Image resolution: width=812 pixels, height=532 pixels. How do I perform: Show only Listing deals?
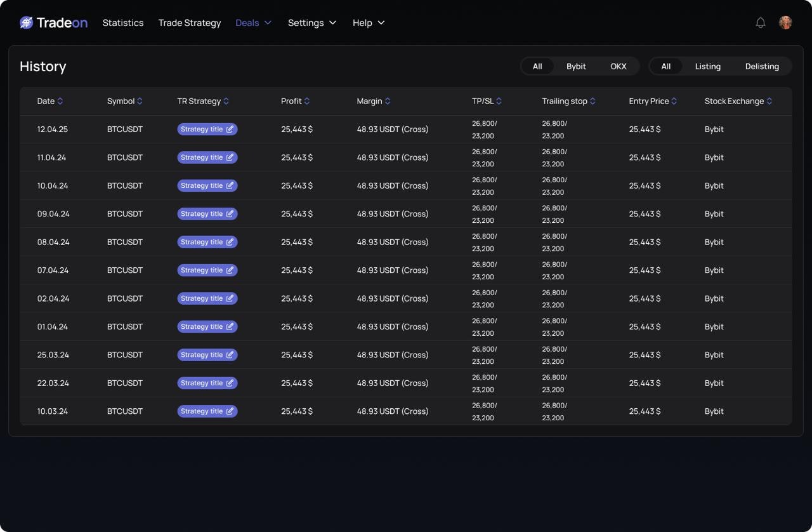pos(707,67)
